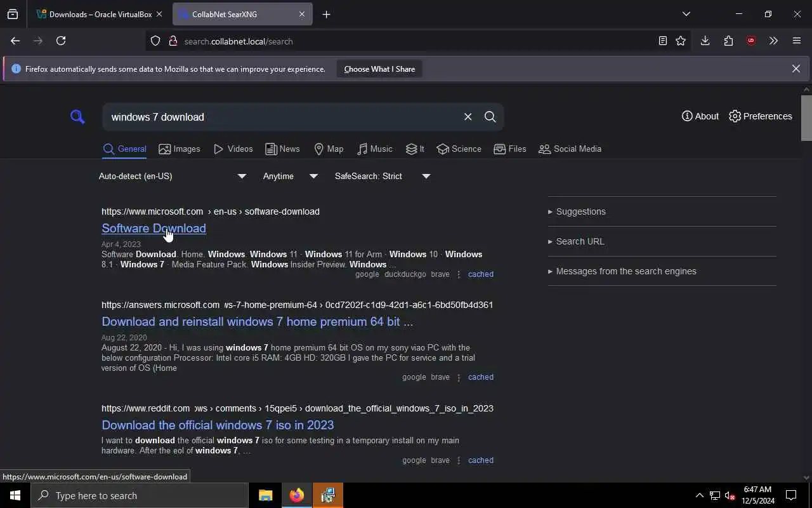Open more options dots for reddit result
The image size is (812, 508).
pos(459,460)
